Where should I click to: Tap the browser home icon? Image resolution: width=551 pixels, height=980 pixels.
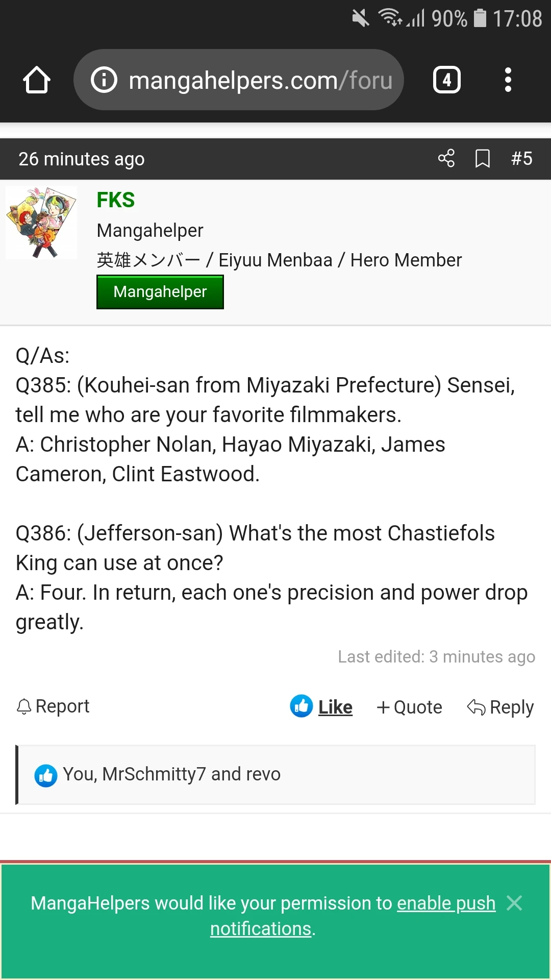pos(37,80)
